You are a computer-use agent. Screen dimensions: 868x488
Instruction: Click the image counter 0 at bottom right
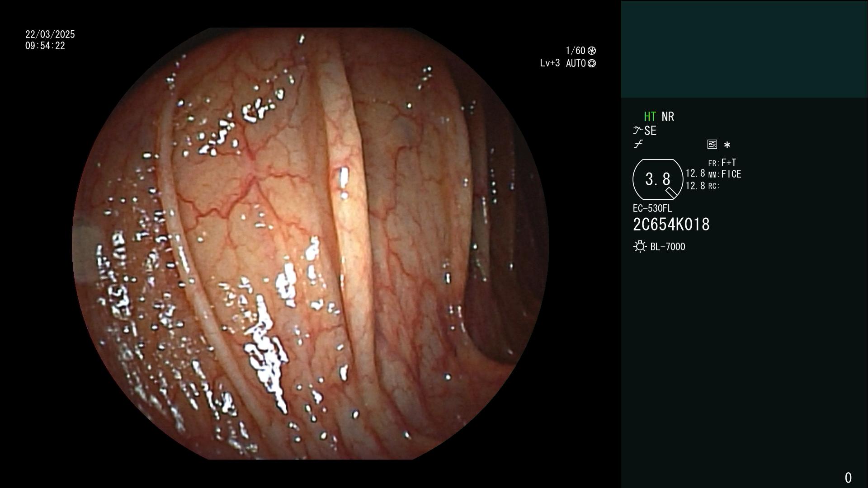point(848,478)
